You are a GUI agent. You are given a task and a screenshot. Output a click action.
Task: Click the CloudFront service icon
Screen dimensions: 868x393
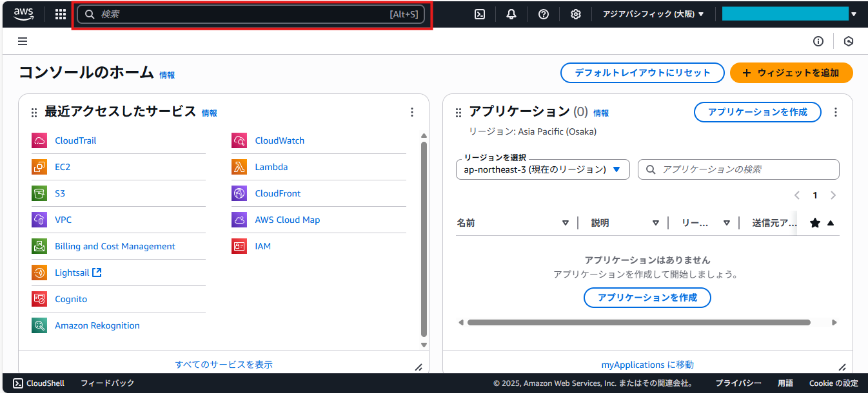click(239, 193)
